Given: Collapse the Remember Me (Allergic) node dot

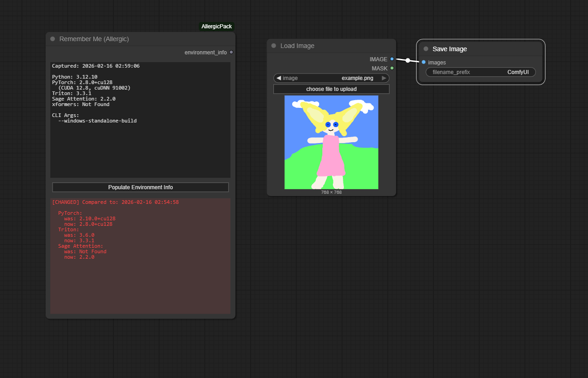Looking at the screenshot, I should click(53, 39).
